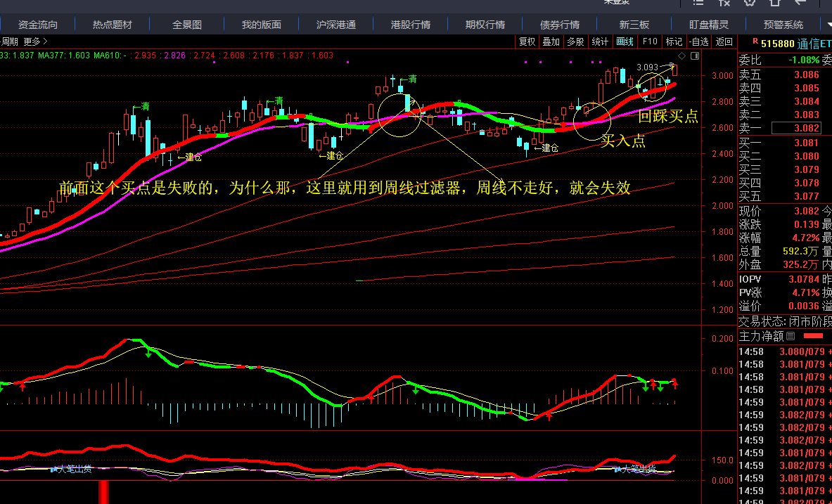Click the IOPV value 3.0784

point(805,279)
